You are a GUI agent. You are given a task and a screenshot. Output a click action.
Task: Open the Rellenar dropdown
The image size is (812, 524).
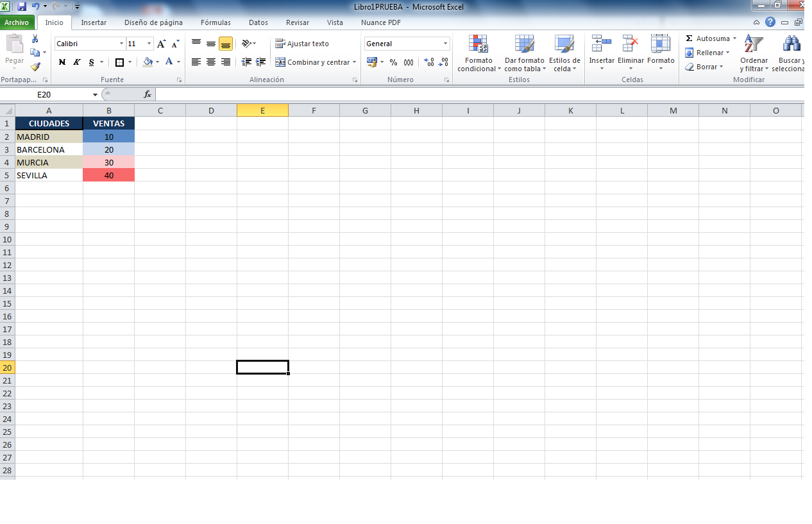coord(708,53)
